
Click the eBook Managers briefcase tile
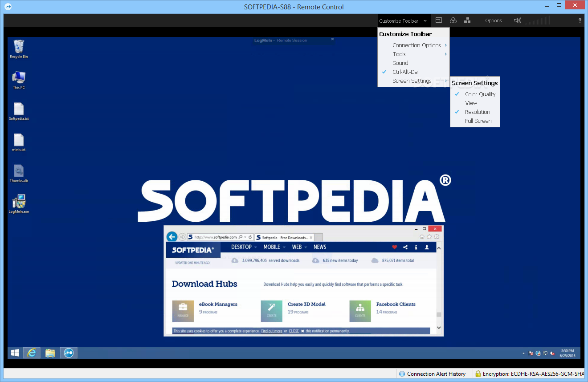click(183, 311)
